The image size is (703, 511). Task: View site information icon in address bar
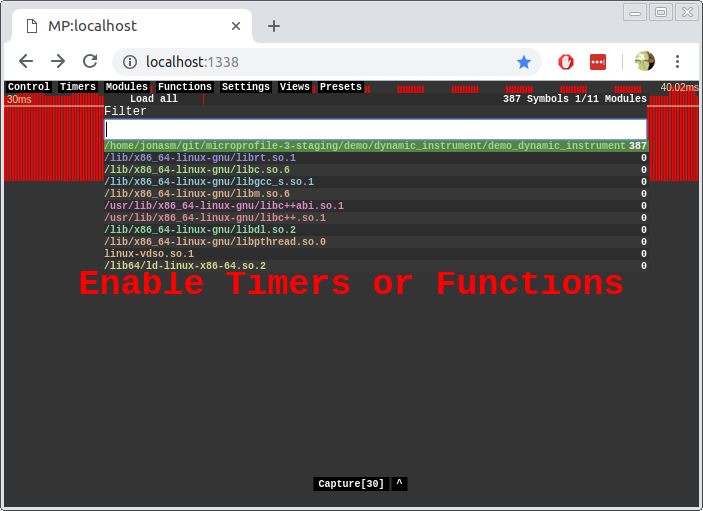[130, 62]
